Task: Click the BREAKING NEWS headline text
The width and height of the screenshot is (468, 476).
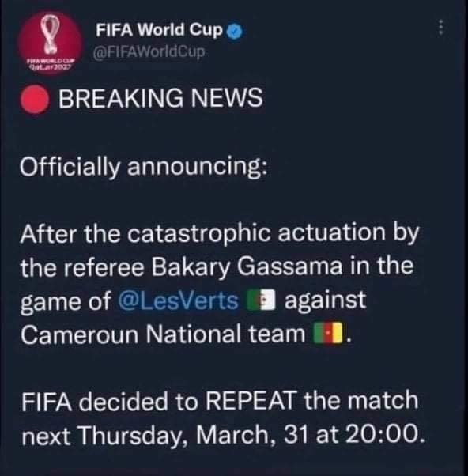Action: [x=160, y=98]
